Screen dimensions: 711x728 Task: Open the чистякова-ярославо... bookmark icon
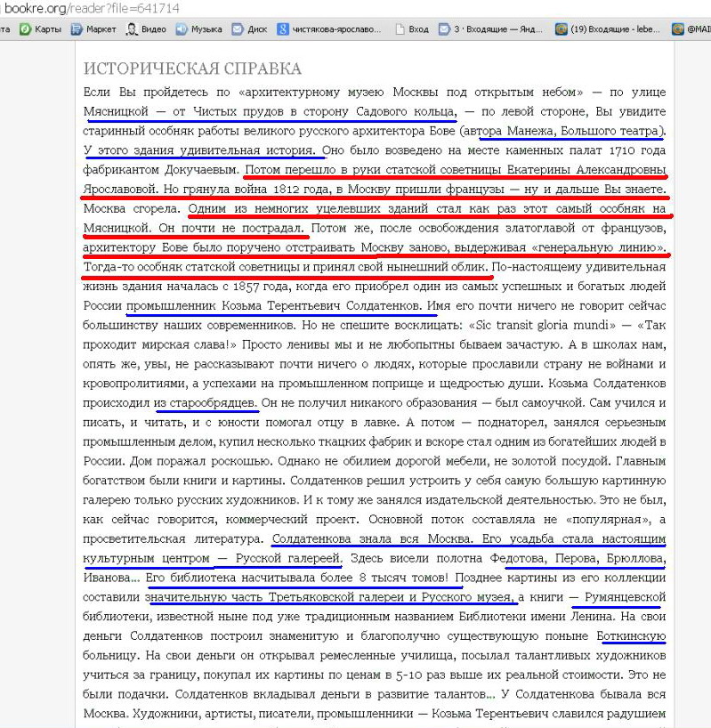point(283,29)
